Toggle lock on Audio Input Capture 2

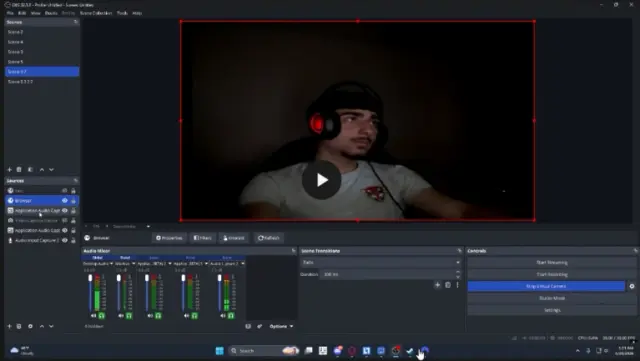pos(73,241)
